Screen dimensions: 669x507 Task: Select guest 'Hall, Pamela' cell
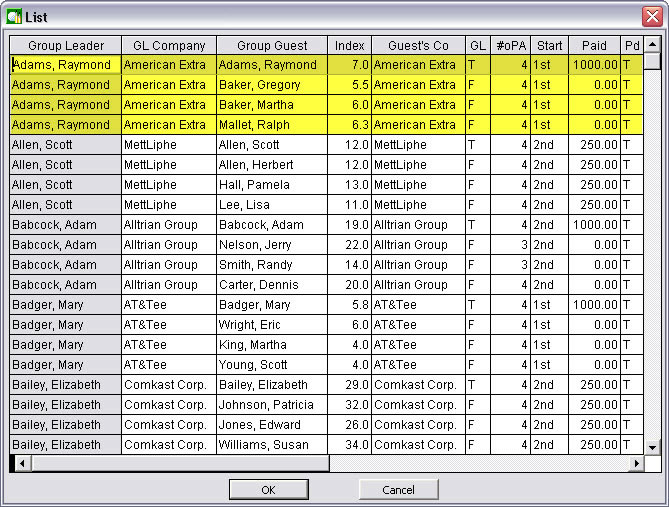pos(272,185)
